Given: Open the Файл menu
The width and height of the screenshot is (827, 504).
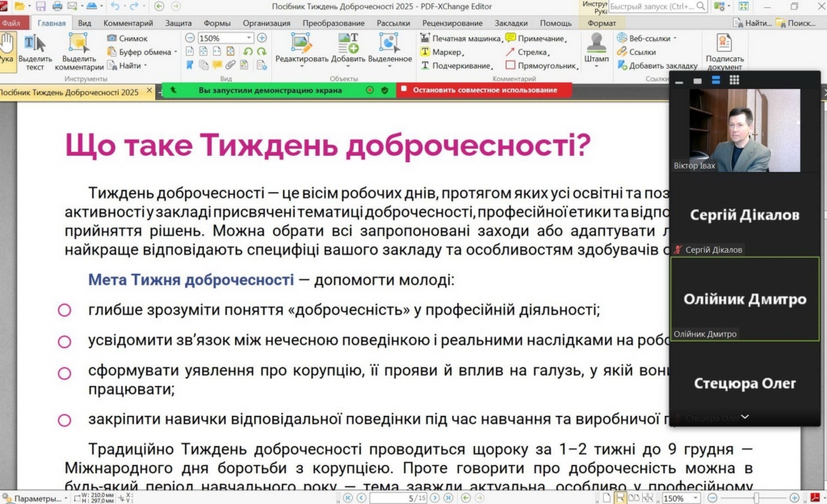Looking at the screenshot, I should click(11, 23).
